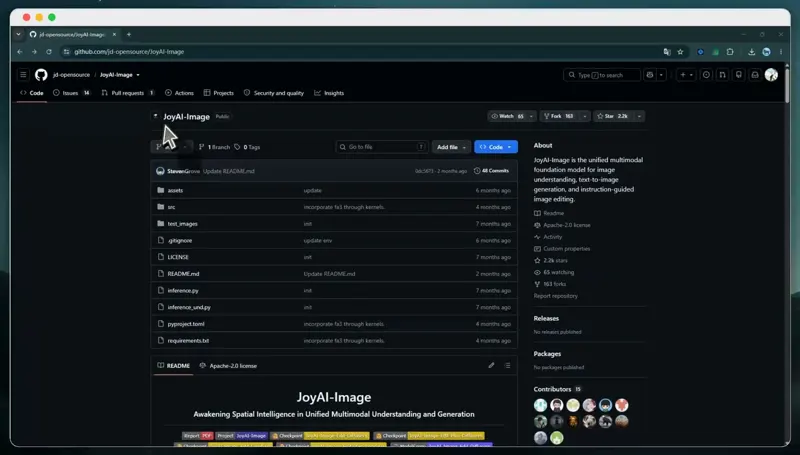This screenshot has height=455, width=800.
Task: Click the Go to file search field
Action: [x=382, y=147]
